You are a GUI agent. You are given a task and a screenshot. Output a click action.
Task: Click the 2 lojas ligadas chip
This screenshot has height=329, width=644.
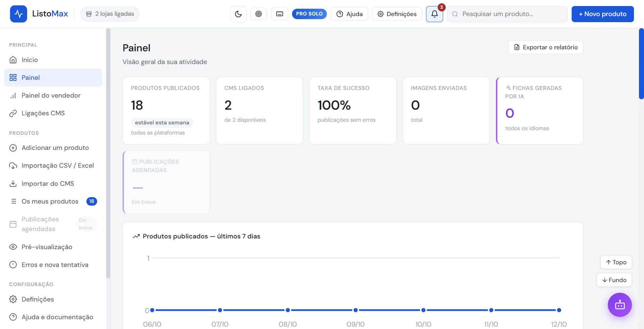tap(110, 14)
